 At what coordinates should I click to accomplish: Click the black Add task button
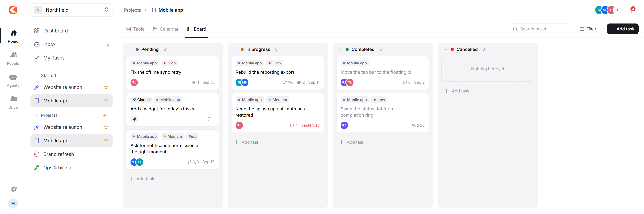point(622,29)
